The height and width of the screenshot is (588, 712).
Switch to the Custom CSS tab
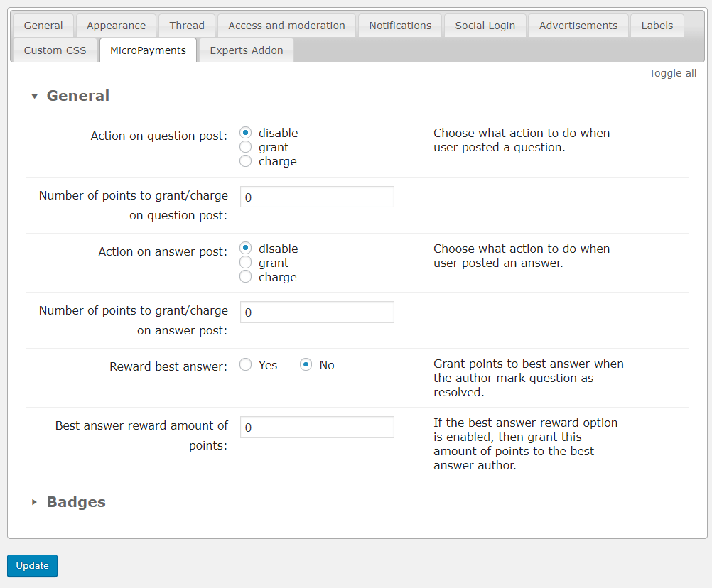(55, 50)
